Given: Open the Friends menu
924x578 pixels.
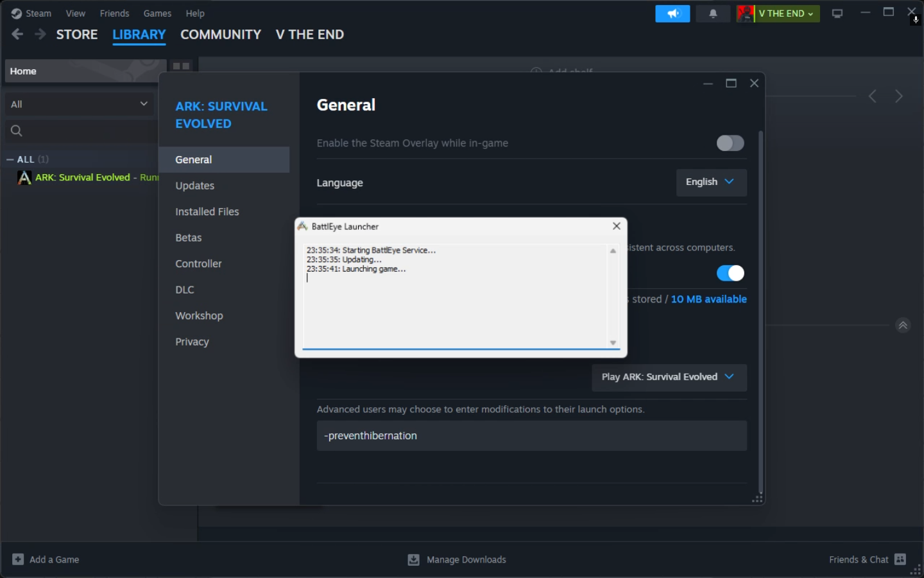Looking at the screenshot, I should click(x=114, y=13).
